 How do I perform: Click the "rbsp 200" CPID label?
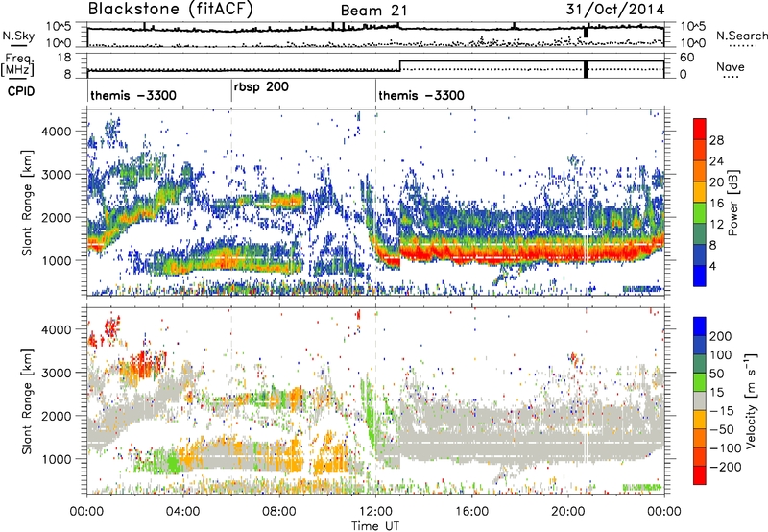click(261, 87)
